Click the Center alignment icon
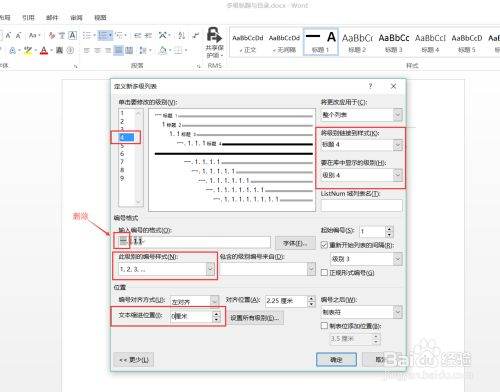 (x=97, y=51)
